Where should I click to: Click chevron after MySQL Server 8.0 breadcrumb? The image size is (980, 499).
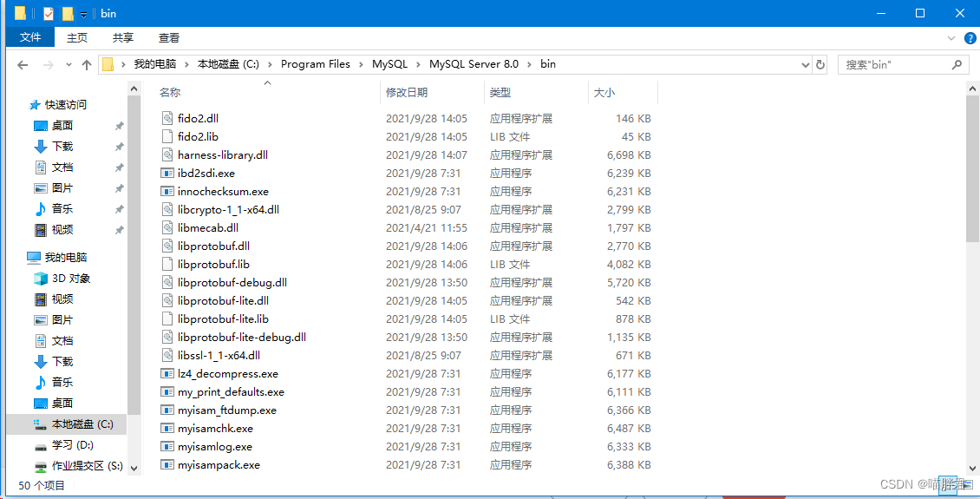[530, 64]
